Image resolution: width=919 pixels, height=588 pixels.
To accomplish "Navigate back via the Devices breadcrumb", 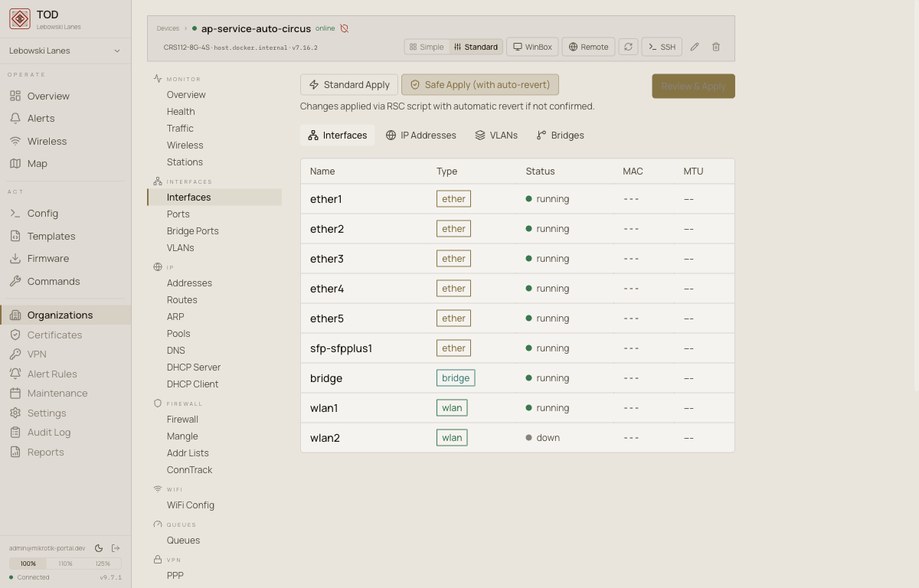I will 168,28.
